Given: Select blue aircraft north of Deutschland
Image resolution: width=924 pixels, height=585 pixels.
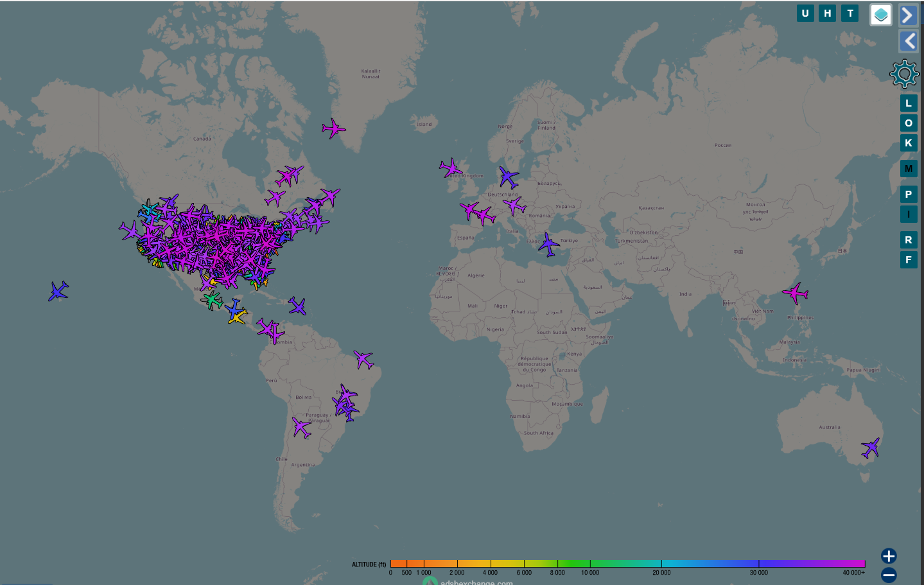Looking at the screenshot, I should 509,177.
